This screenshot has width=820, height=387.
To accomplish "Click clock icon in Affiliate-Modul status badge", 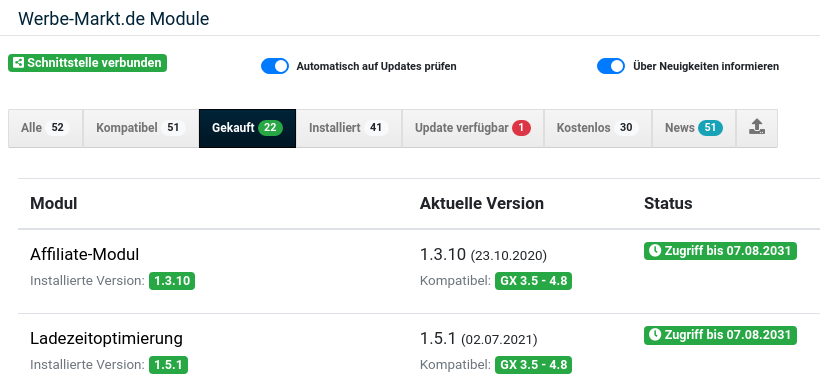I will [x=654, y=251].
